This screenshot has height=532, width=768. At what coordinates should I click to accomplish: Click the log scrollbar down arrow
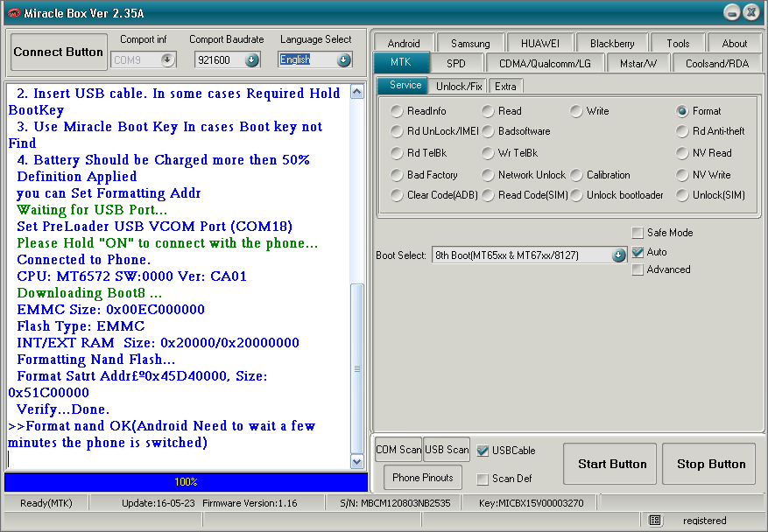[357, 461]
